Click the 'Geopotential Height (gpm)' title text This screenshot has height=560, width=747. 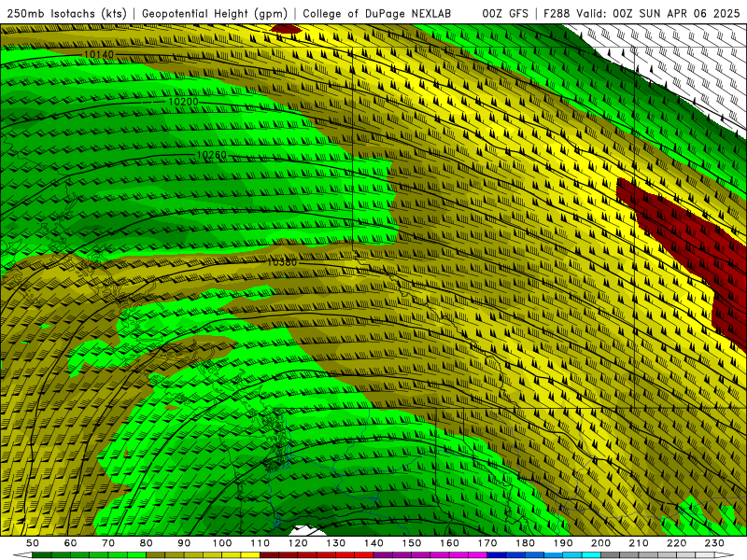tap(215, 13)
